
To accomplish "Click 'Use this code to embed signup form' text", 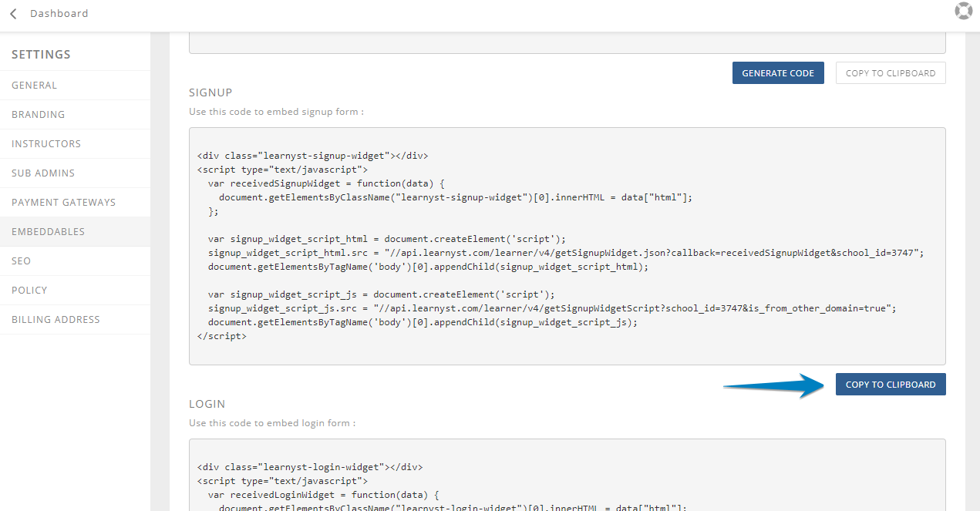I will 276,112.
